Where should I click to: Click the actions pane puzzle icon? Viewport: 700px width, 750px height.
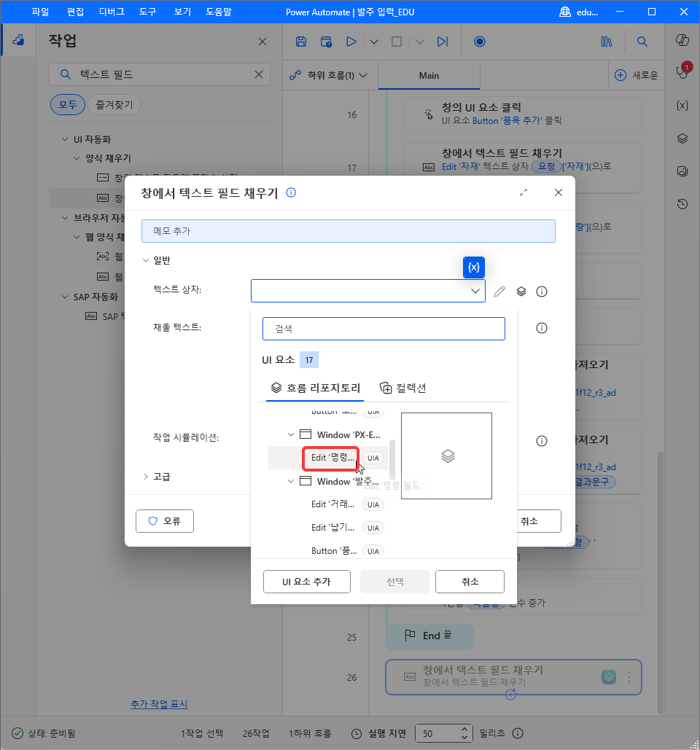coord(18,40)
